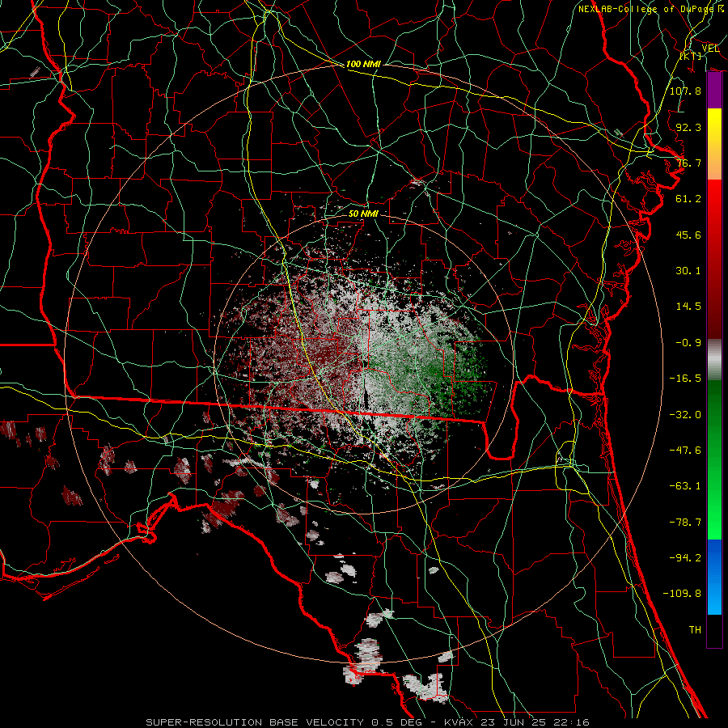Click the 100 NMI range ring label
The height and width of the screenshot is (728, 728).
point(363,64)
